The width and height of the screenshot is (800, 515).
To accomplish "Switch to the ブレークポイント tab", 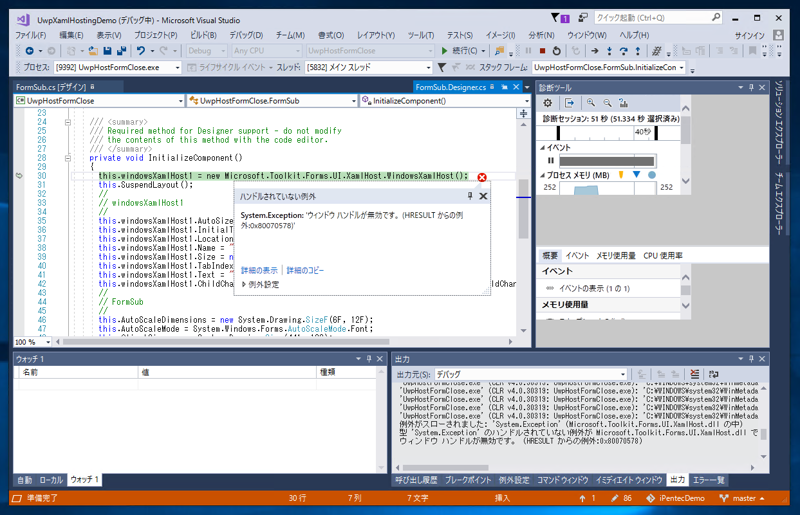I will (x=468, y=480).
